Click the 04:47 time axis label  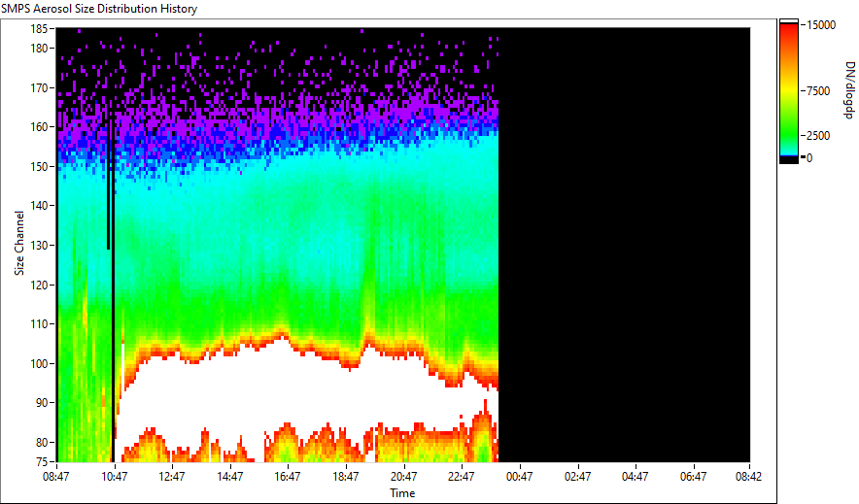[635, 477]
